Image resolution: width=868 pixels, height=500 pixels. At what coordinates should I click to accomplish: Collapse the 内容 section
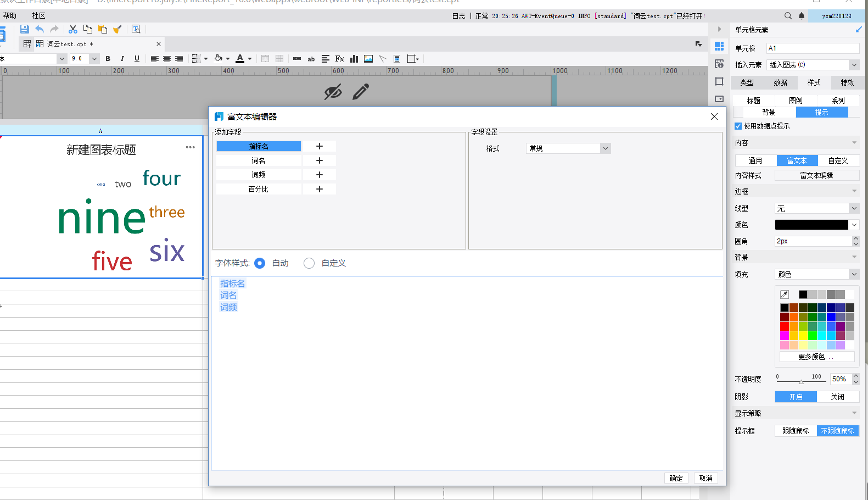[854, 143]
